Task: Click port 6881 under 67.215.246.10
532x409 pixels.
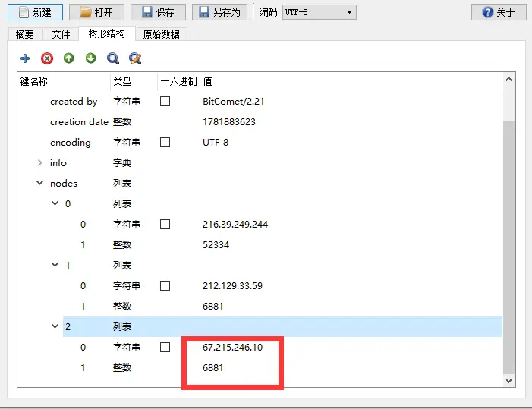Action: [x=212, y=367]
